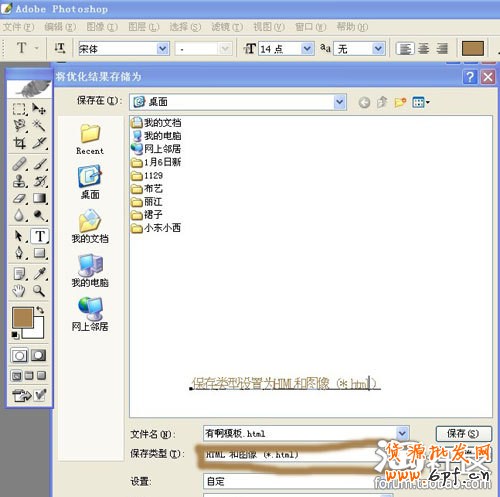Open the 滤镜 menu

[227, 27]
